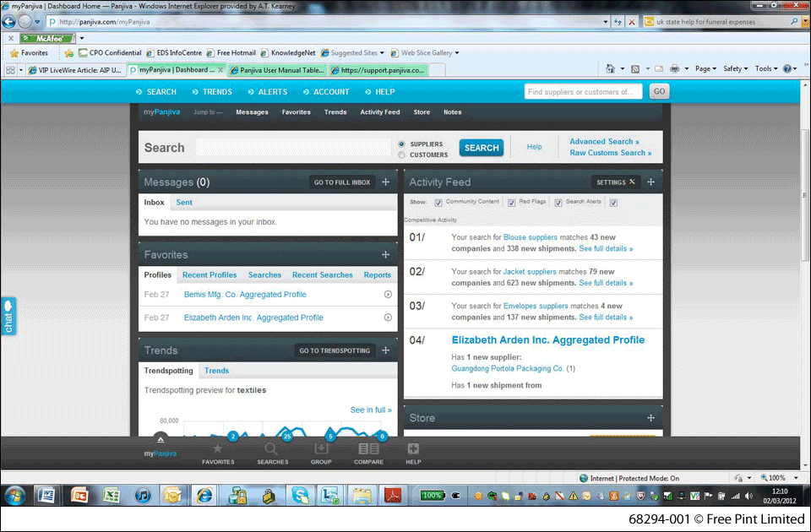Click the Help plus icon in bottom bar

(x=413, y=449)
